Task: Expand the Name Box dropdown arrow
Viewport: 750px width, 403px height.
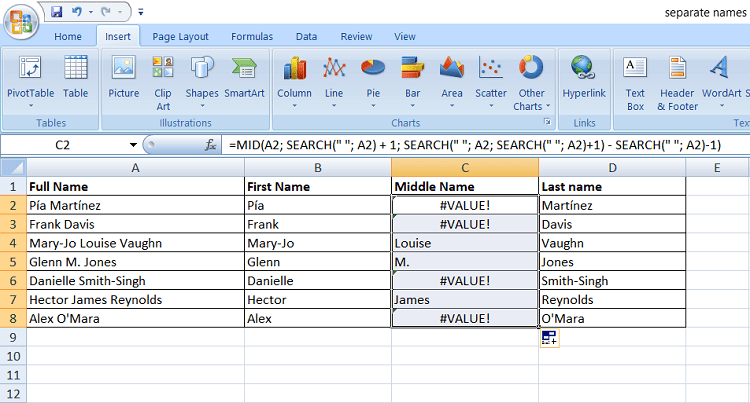Action: click(x=133, y=145)
